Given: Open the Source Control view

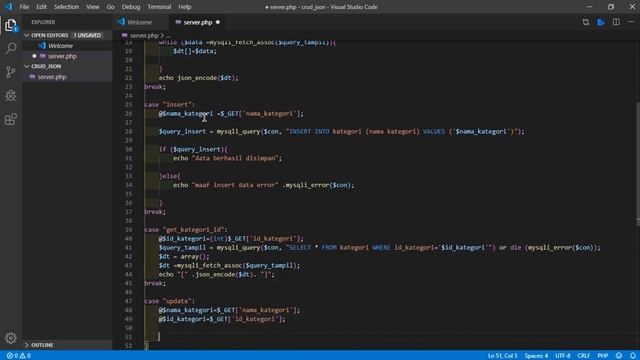Looking at the screenshot, I should (11, 72).
